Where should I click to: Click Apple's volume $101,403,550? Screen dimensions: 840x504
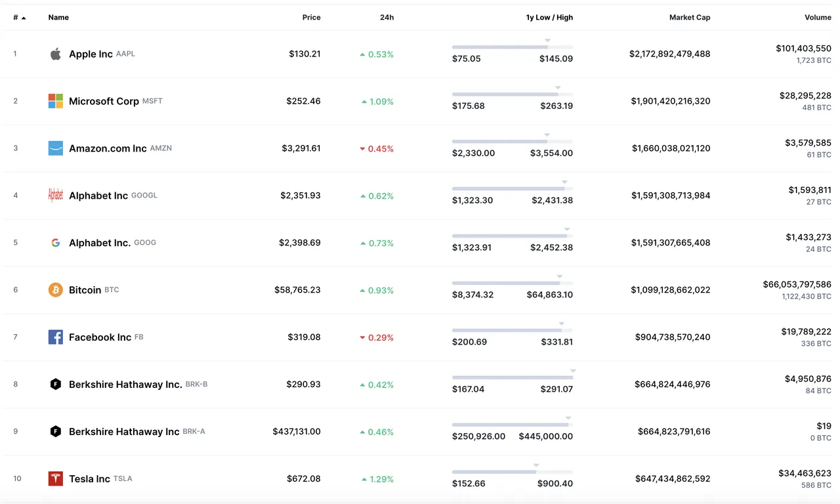[803, 49]
